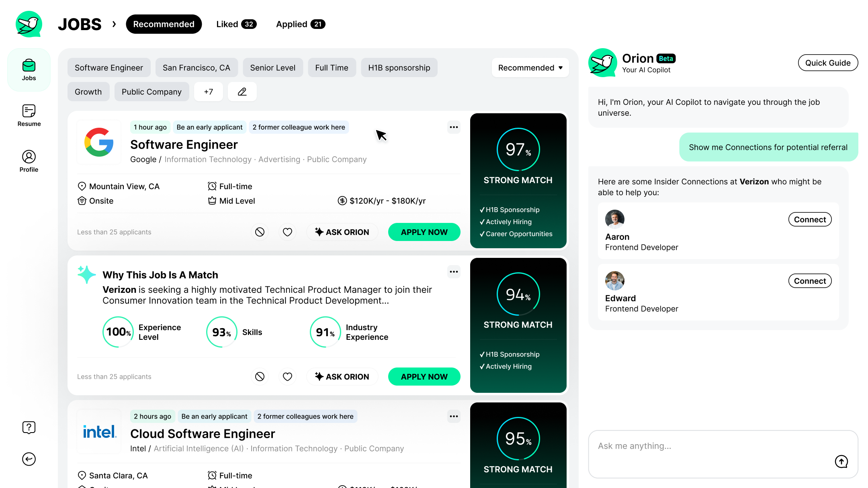Click the Jobs sidebar icon
The height and width of the screenshot is (488, 868).
pos(28,69)
